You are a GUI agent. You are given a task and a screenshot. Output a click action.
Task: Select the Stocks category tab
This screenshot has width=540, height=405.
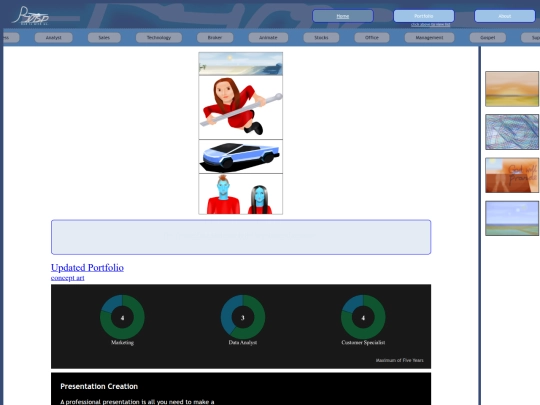click(321, 38)
